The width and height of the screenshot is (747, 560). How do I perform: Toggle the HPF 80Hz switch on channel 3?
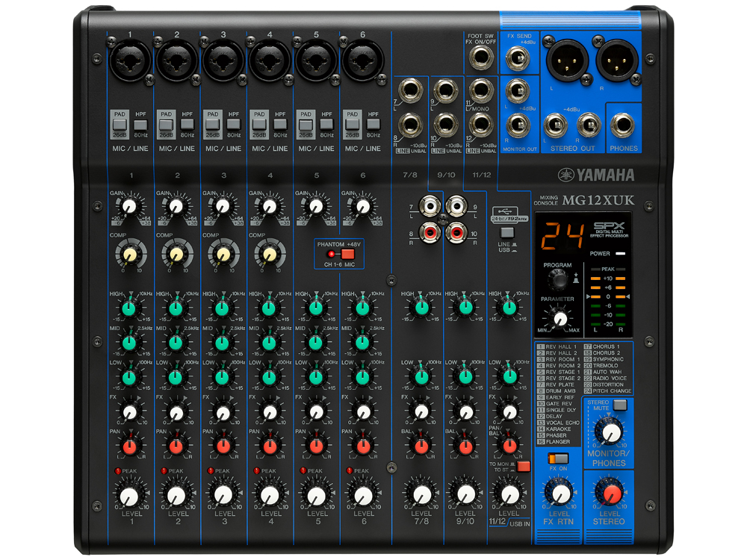click(x=232, y=124)
